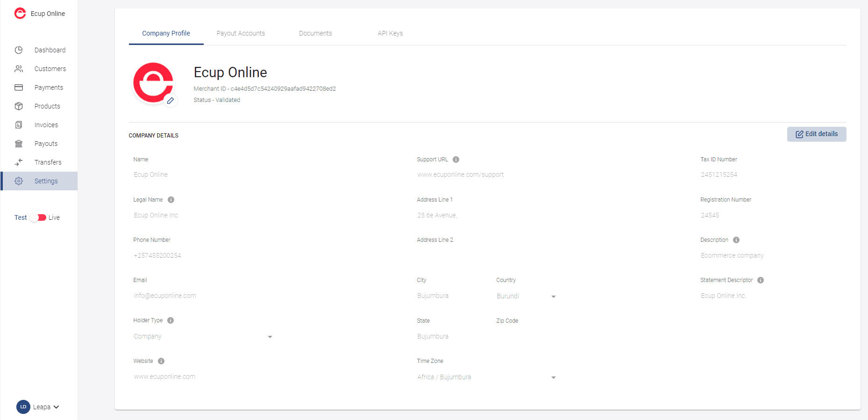Open the Time Zone dropdown
This screenshot has width=868, height=420.
click(487, 377)
